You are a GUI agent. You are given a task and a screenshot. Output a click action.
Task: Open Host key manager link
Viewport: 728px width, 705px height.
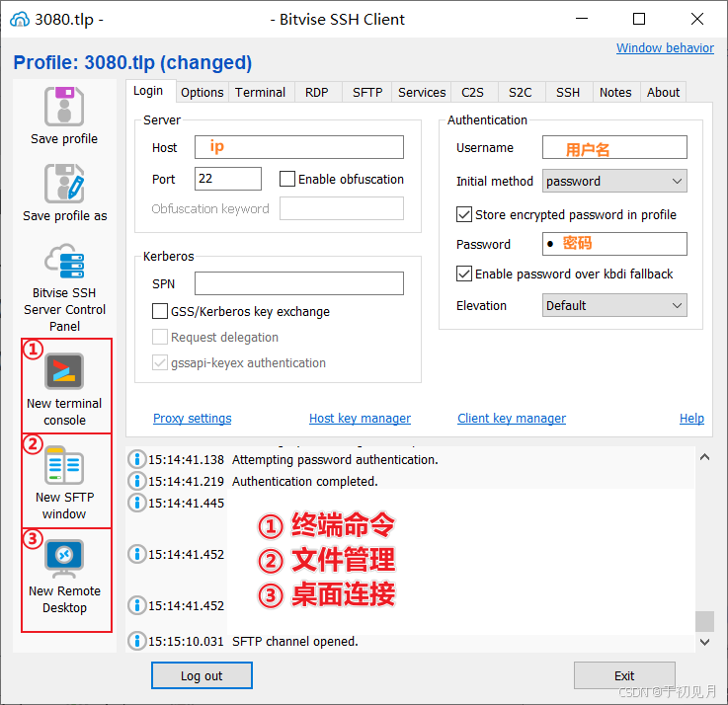360,419
